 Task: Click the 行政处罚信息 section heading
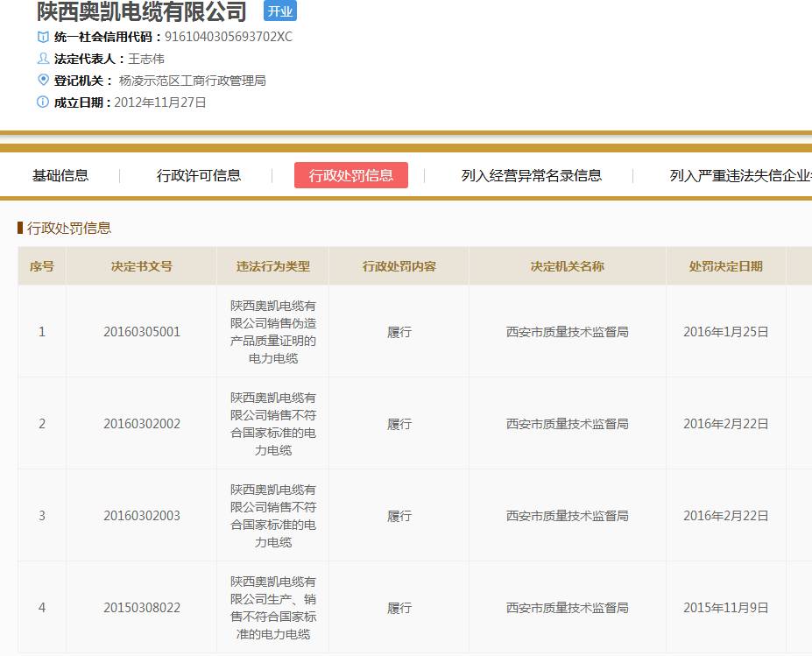pos(69,228)
